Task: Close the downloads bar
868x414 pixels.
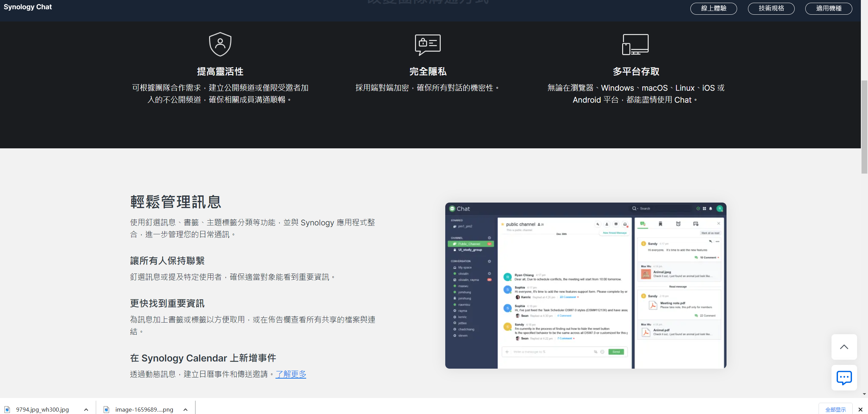Action: click(860, 410)
